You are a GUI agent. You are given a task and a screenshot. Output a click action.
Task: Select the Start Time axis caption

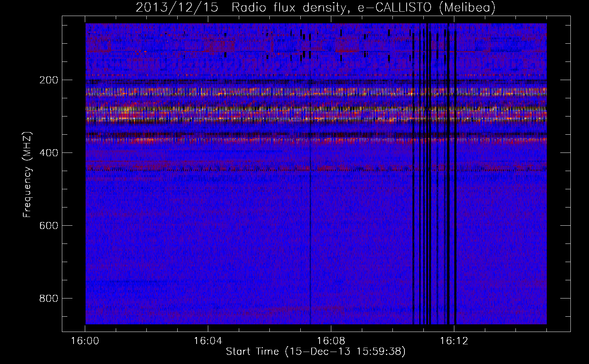coord(316,352)
